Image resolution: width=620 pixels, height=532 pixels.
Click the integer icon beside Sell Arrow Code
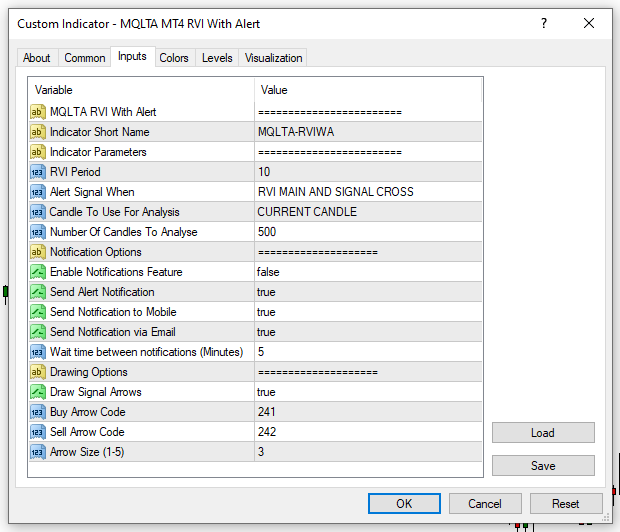(38, 432)
